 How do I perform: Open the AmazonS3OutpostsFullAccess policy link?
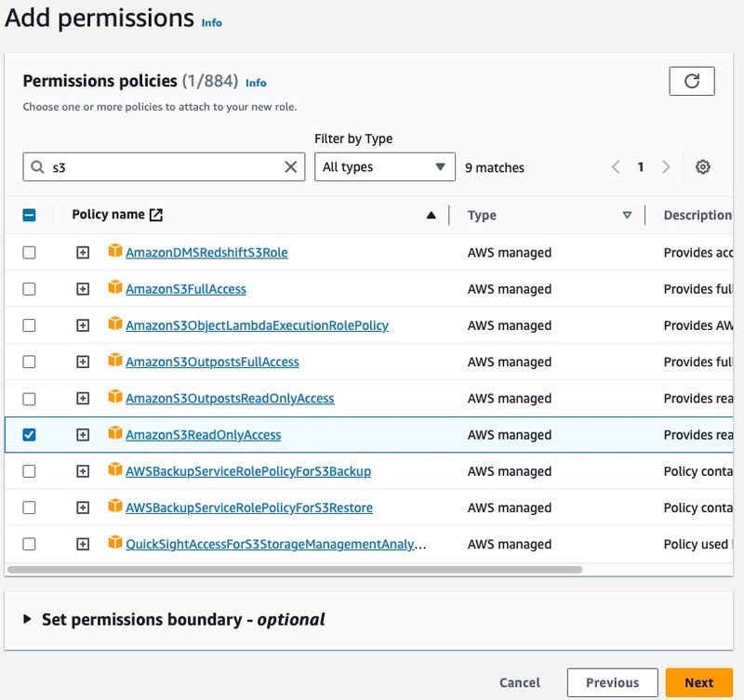pos(212,362)
